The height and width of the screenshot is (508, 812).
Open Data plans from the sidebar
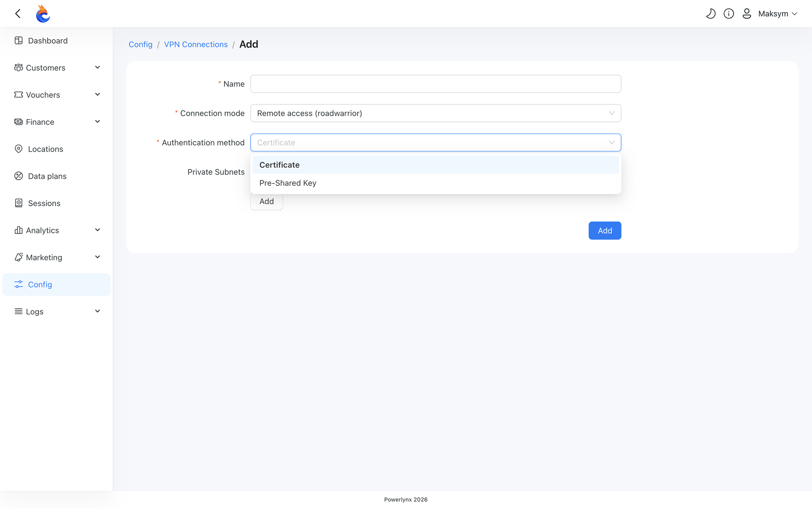coord(56,176)
